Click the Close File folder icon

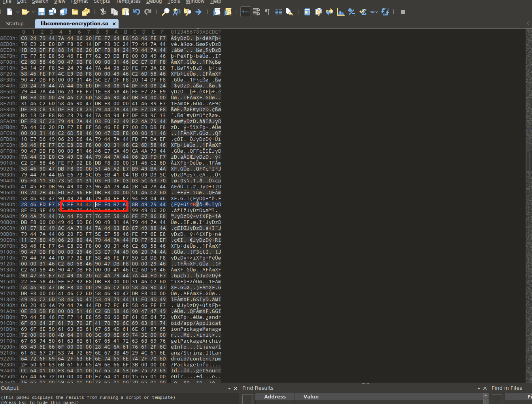point(75,12)
